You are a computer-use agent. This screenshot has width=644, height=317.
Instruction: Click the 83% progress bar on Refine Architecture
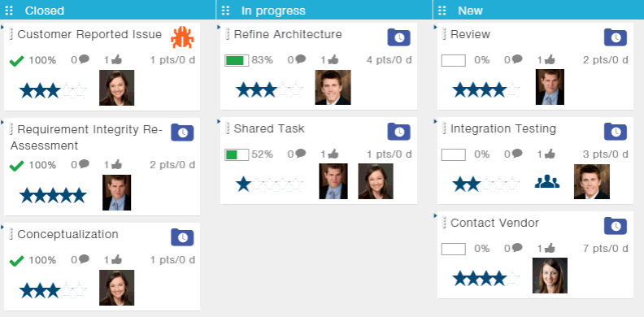[x=237, y=60]
